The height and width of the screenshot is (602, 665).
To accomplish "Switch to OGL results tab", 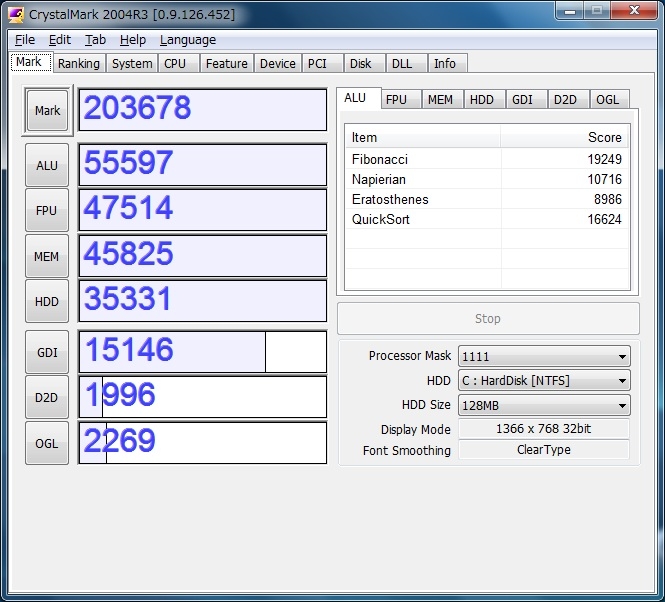I will pos(607,99).
